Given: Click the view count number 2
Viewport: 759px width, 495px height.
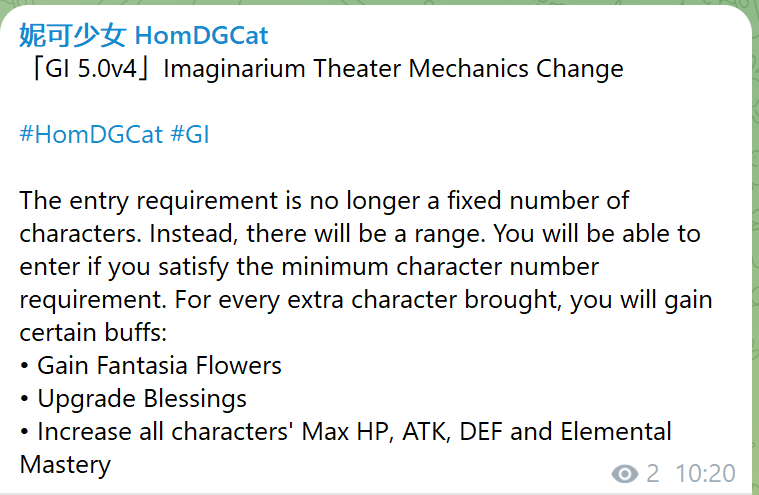Looking at the screenshot, I should point(652,474).
